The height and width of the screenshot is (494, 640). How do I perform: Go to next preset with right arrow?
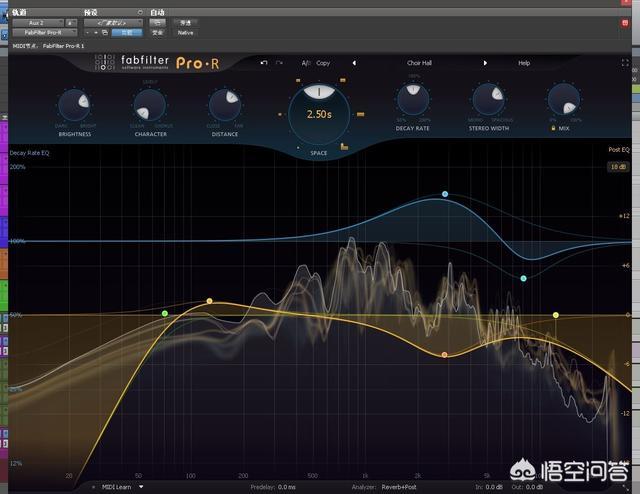click(x=485, y=63)
